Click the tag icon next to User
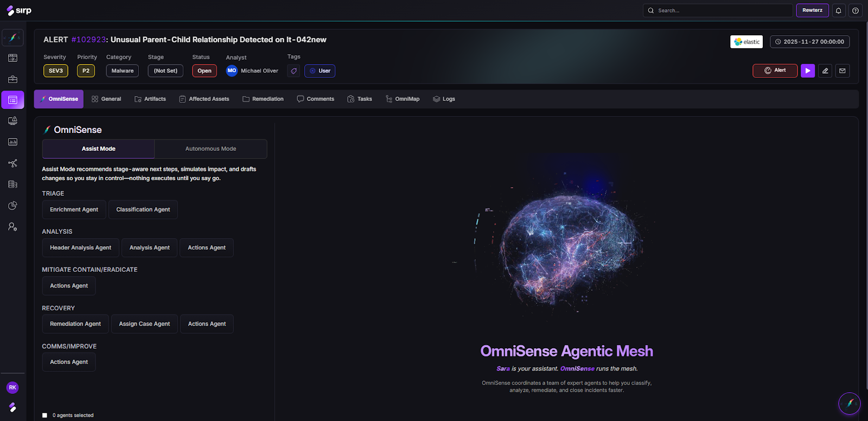Viewport: 868px width, 421px height. (x=293, y=71)
